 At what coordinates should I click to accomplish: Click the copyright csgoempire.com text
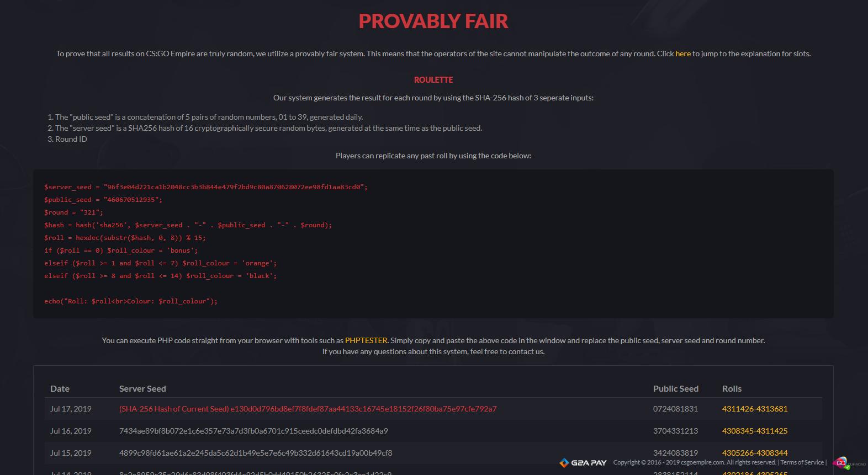point(695,462)
